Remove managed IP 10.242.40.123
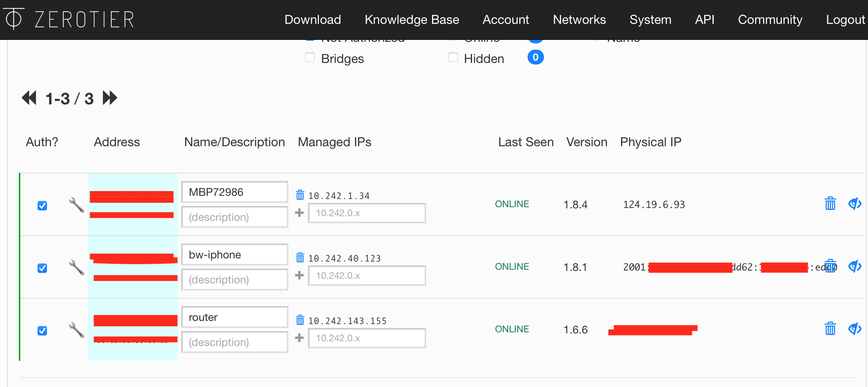Image resolution: width=868 pixels, height=387 pixels. coord(300,258)
